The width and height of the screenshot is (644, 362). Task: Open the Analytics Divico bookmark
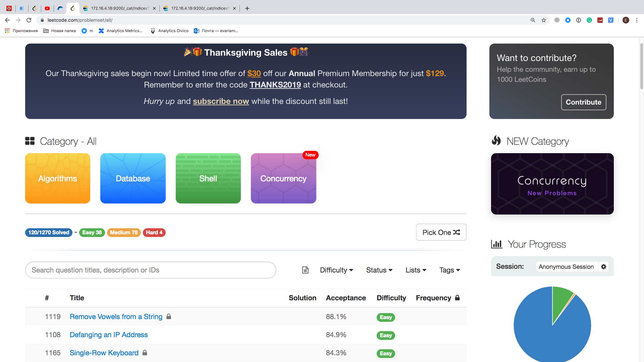pos(169,31)
